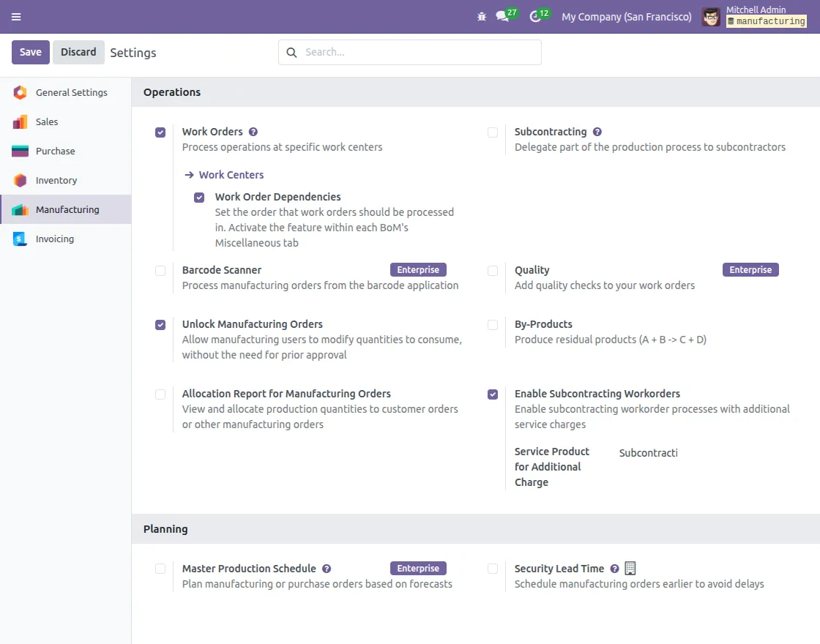
Task: Open the activities clock icon
Action: pyautogui.click(x=535, y=16)
